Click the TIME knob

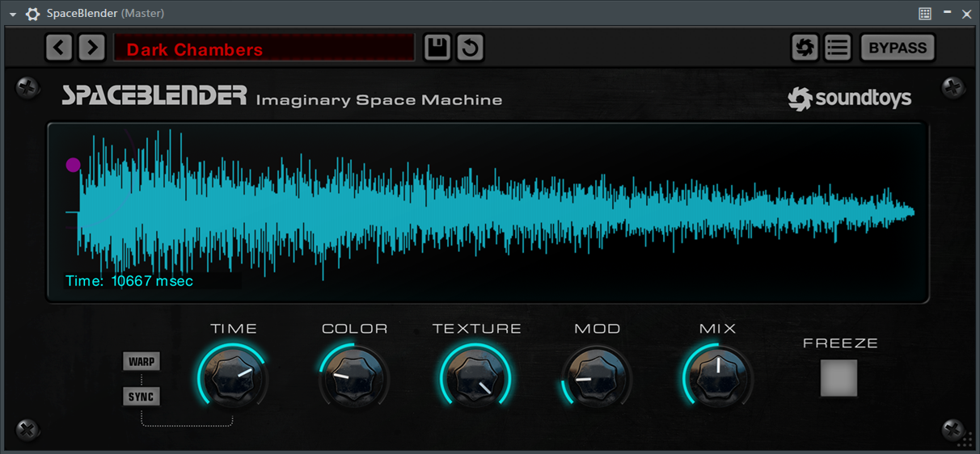233,377
